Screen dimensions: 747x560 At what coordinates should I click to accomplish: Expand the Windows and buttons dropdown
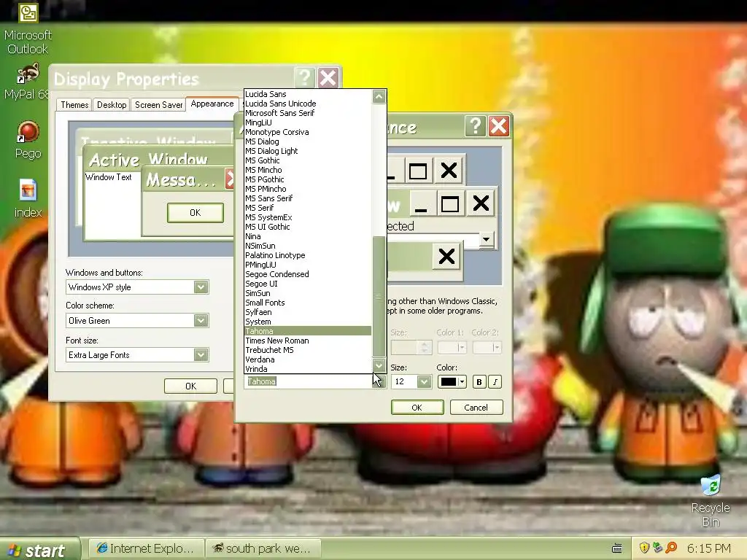pyautogui.click(x=201, y=287)
